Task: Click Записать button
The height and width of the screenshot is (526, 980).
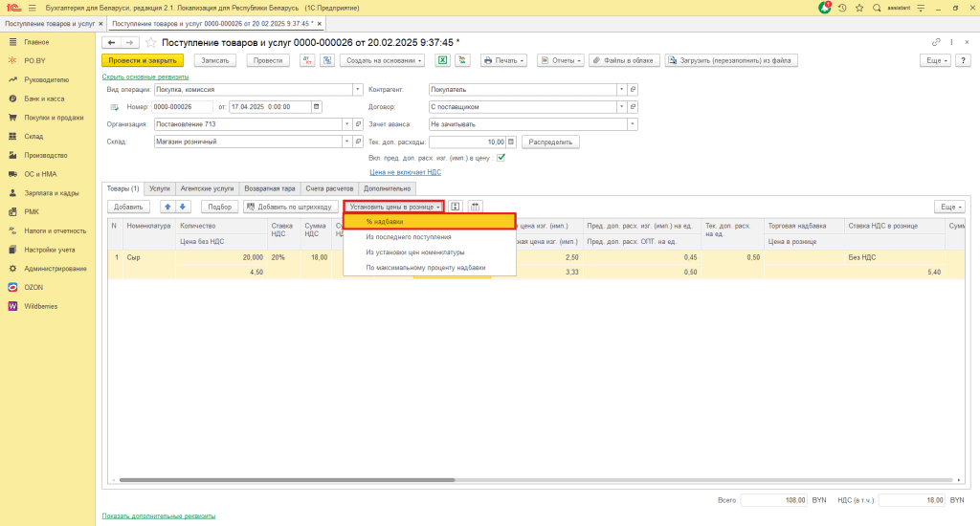Action: [215, 60]
